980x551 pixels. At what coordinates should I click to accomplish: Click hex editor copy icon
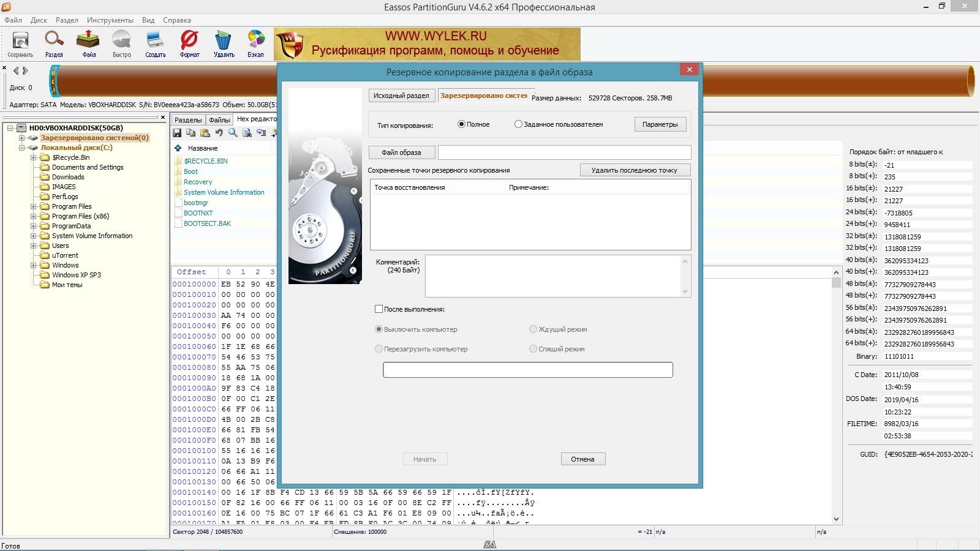click(x=191, y=133)
